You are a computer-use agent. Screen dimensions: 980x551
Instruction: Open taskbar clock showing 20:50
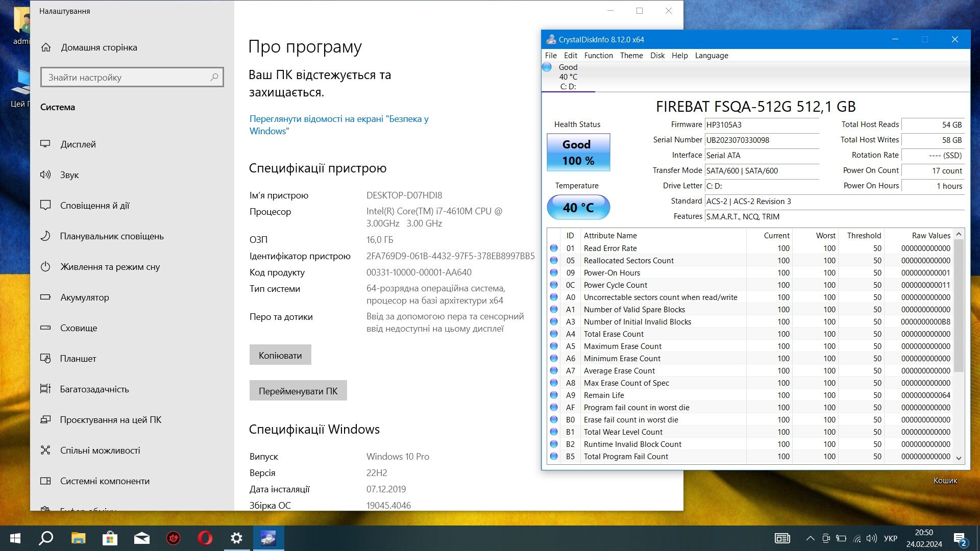point(924,538)
